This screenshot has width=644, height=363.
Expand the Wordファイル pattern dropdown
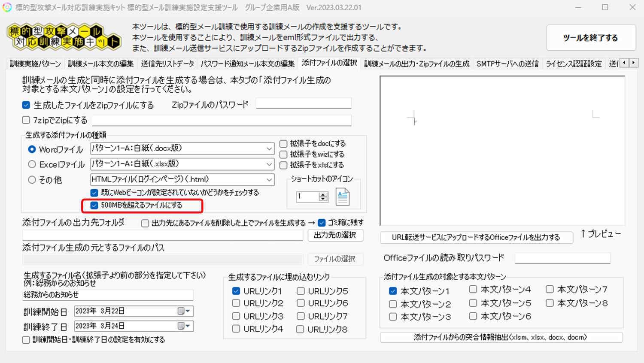click(x=269, y=149)
